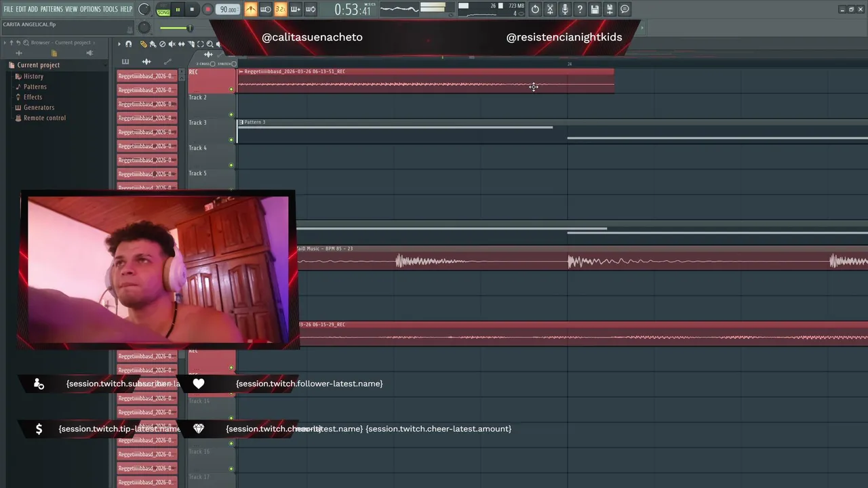The height and width of the screenshot is (488, 868).
Task: Click the microphone one-click recording icon
Action: pos(565,9)
